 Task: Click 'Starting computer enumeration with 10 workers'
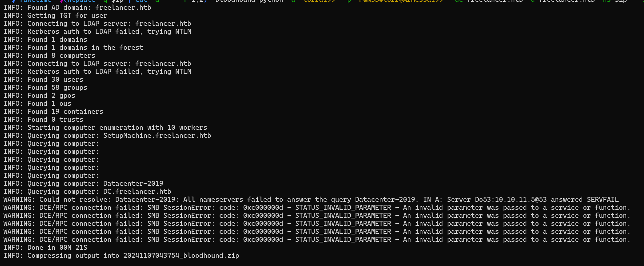tap(117, 127)
